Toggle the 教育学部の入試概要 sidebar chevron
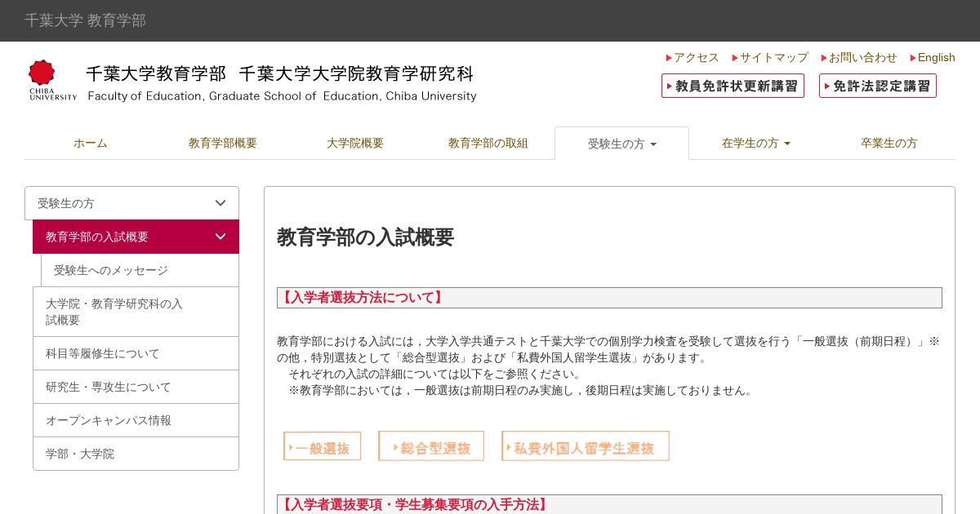Image resolution: width=980 pixels, height=514 pixels. [220, 237]
